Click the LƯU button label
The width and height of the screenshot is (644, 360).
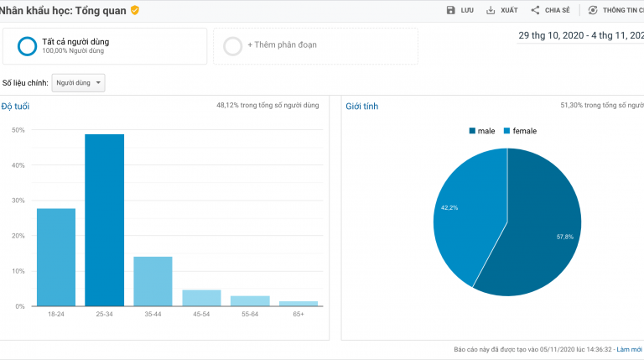(467, 10)
